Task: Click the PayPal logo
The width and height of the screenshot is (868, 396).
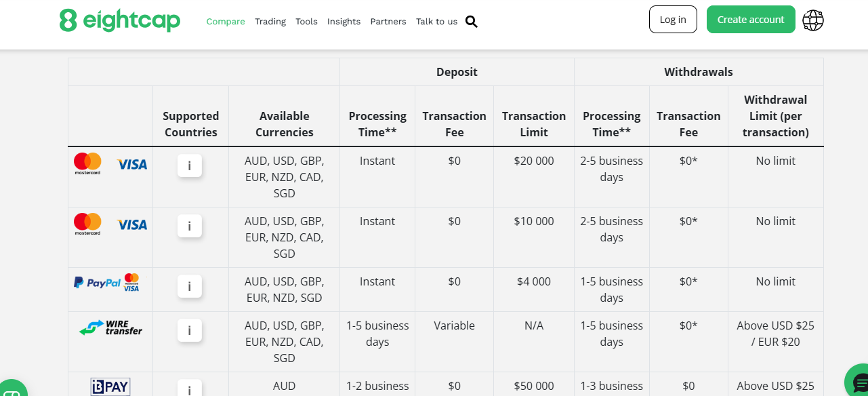Action: [x=98, y=283]
